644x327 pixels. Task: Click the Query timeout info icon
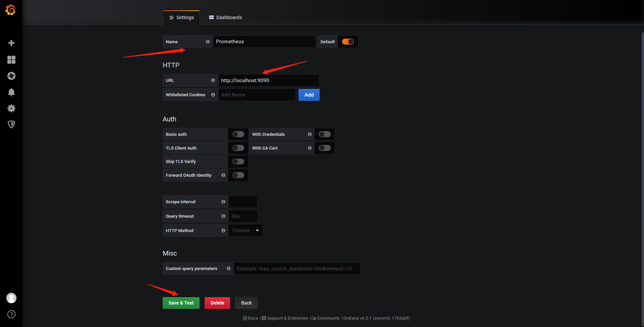pyautogui.click(x=223, y=216)
